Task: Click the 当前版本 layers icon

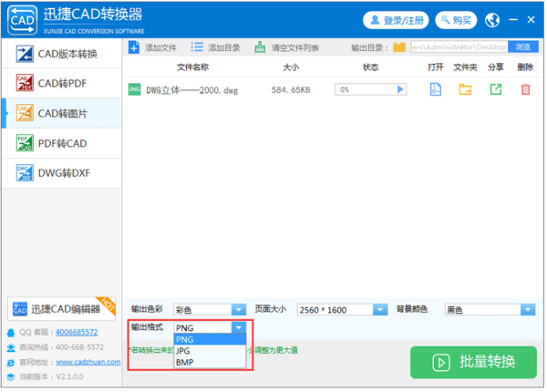Action: click(x=11, y=377)
